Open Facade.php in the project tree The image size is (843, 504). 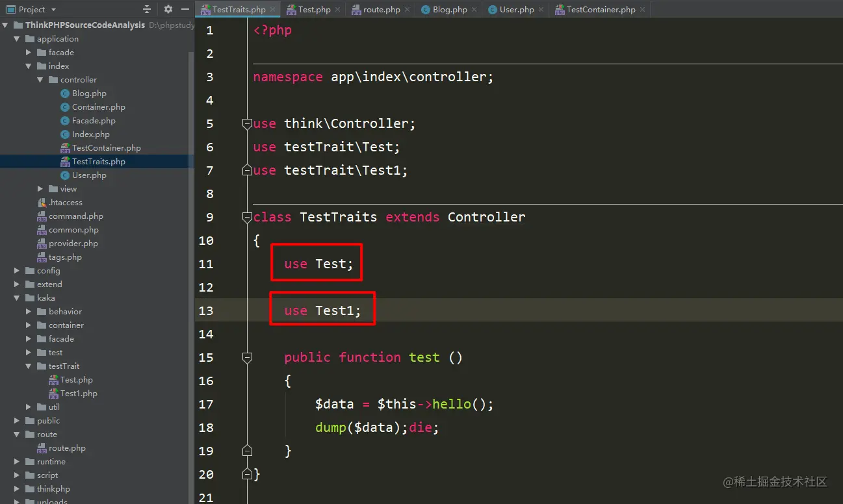coord(94,121)
